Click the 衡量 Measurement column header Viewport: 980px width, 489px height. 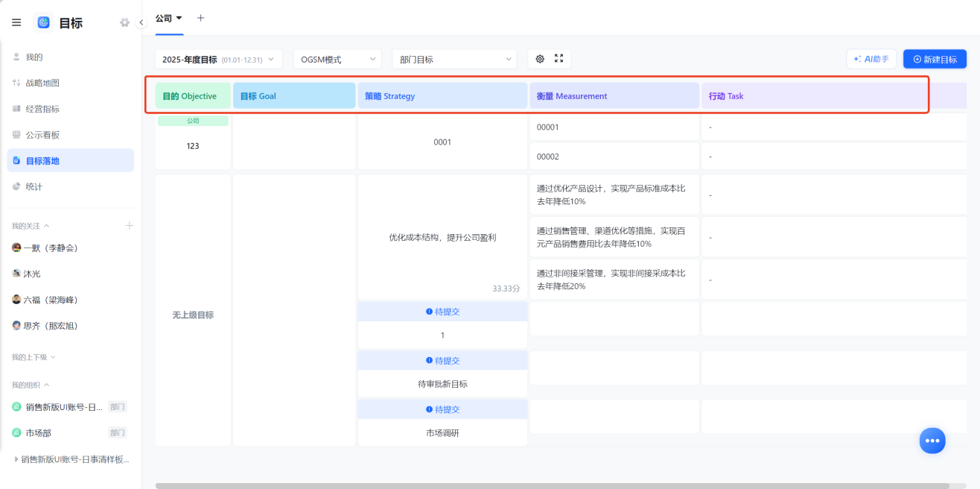614,95
